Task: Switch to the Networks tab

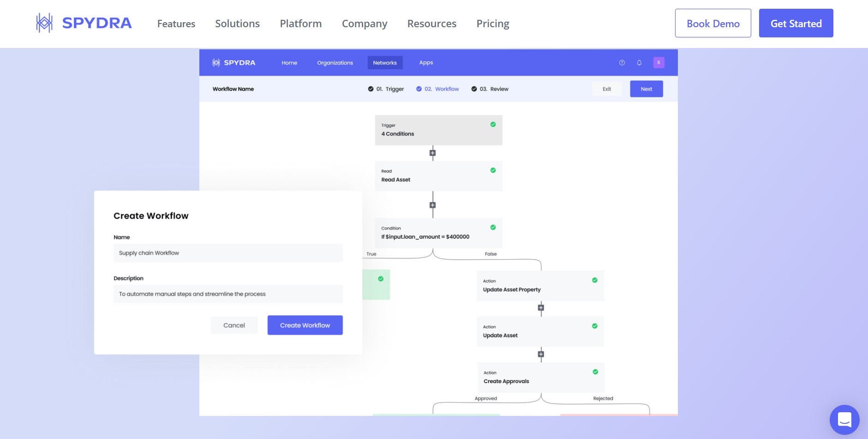Action: point(384,63)
